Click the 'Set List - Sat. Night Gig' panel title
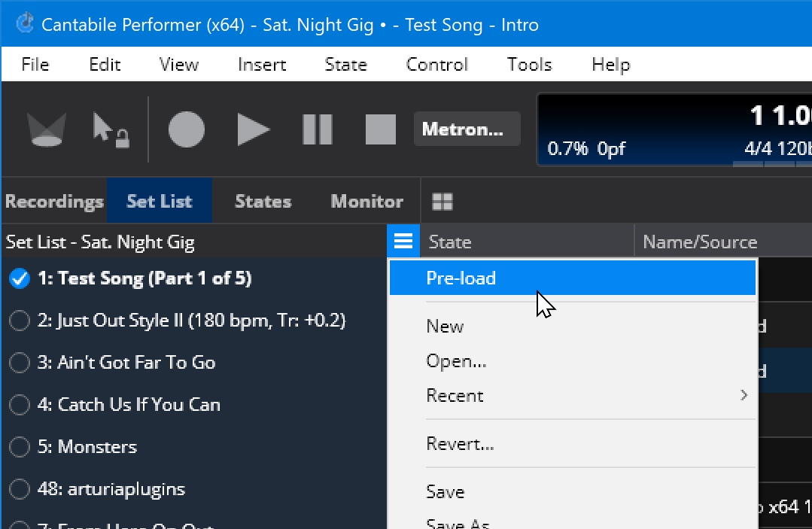 point(100,242)
